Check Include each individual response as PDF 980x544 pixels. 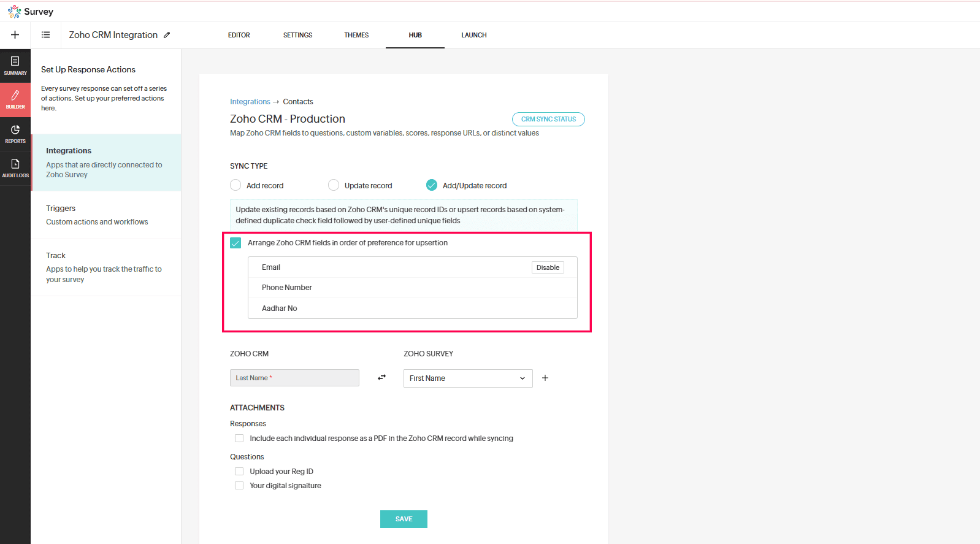tap(239, 439)
